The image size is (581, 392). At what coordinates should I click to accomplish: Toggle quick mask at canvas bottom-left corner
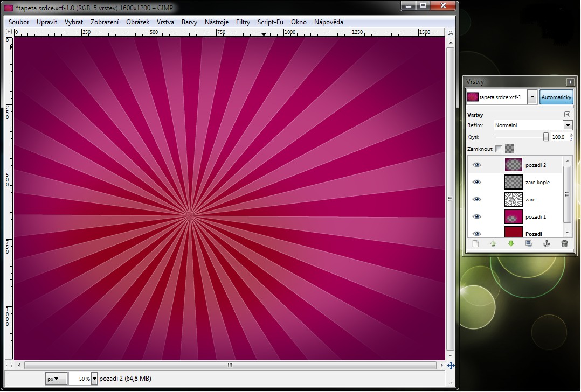[9, 366]
